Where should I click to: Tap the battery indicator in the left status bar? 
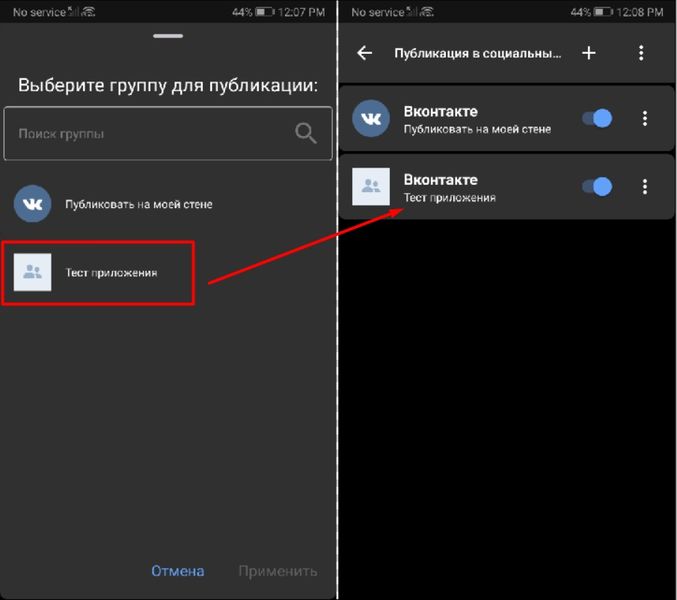point(265,12)
